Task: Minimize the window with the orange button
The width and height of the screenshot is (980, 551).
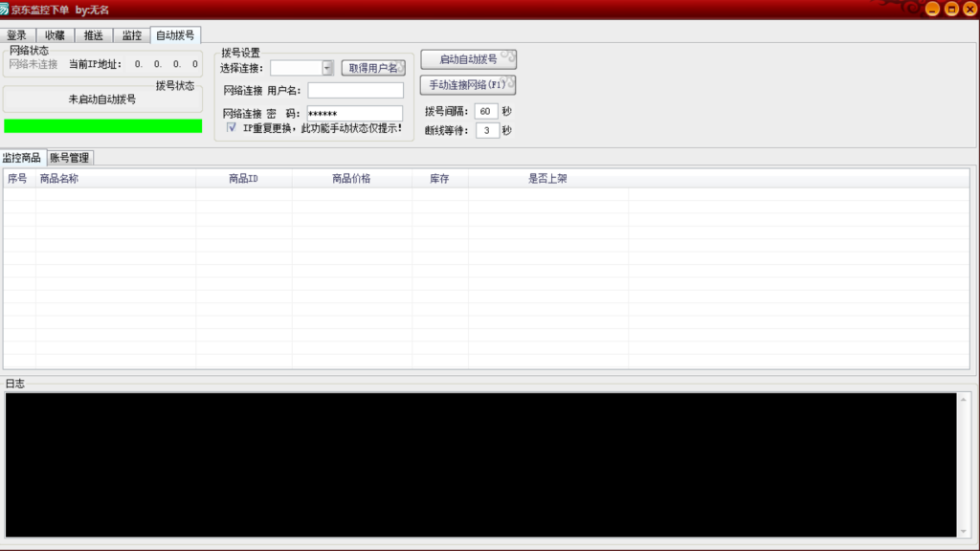Action: 933,9
